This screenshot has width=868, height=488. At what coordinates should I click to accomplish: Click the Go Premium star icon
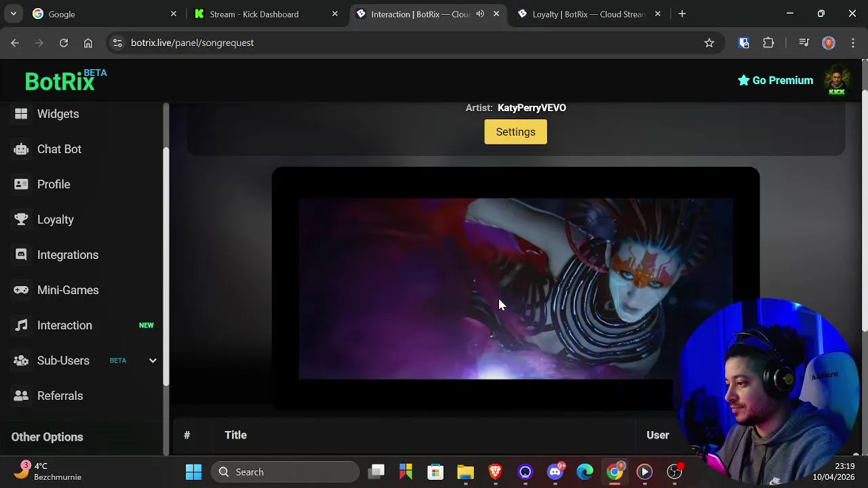[x=743, y=80]
